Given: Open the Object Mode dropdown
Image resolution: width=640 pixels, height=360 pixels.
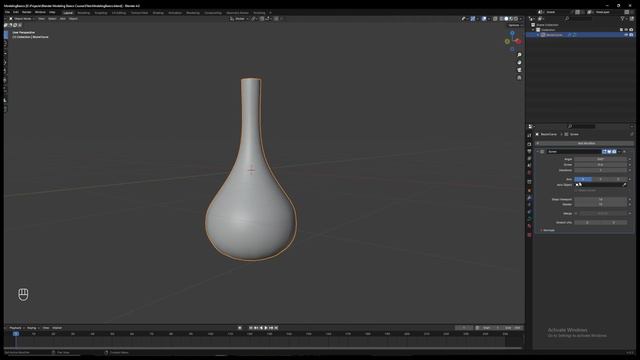Looking at the screenshot, I should (x=21, y=18).
